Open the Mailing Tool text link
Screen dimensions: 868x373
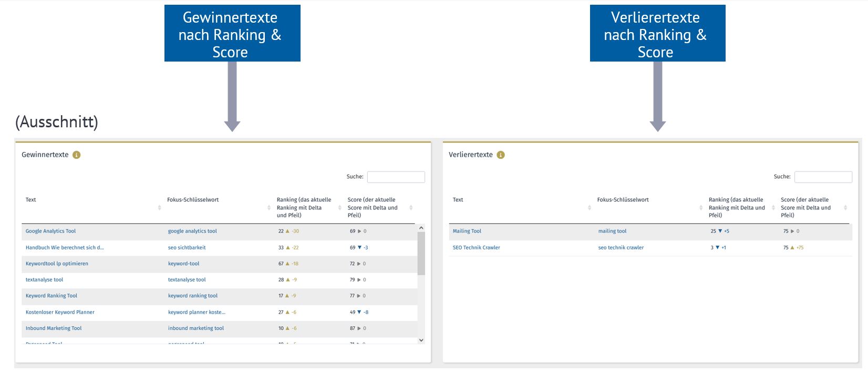(x=467, y=231)
